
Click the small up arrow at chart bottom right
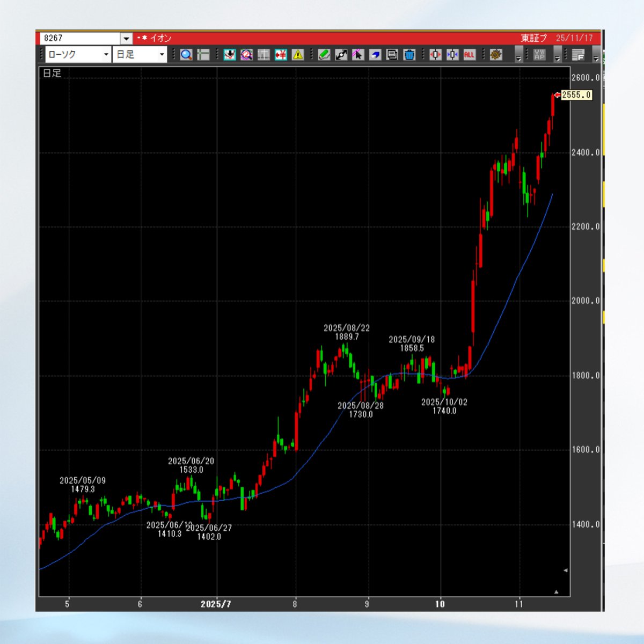coord(557,591)
